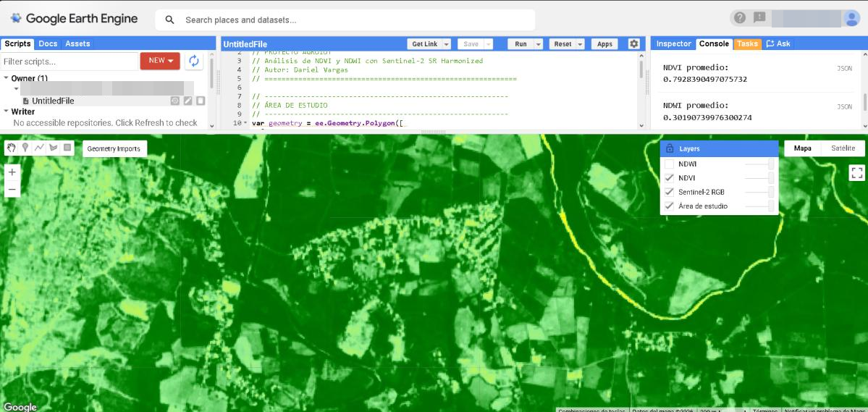Select the pan hand map tool

pyautogui.click(x=12, y=147)
